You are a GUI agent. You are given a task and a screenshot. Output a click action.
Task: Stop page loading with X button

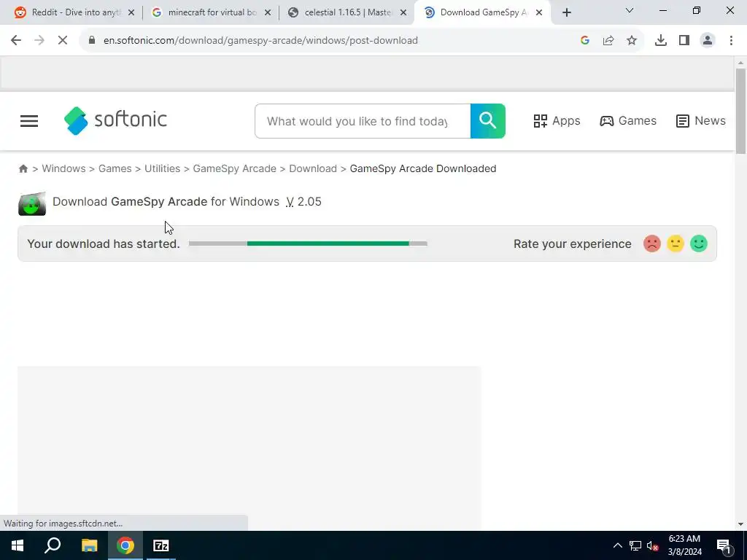click(x=63, y=41)
